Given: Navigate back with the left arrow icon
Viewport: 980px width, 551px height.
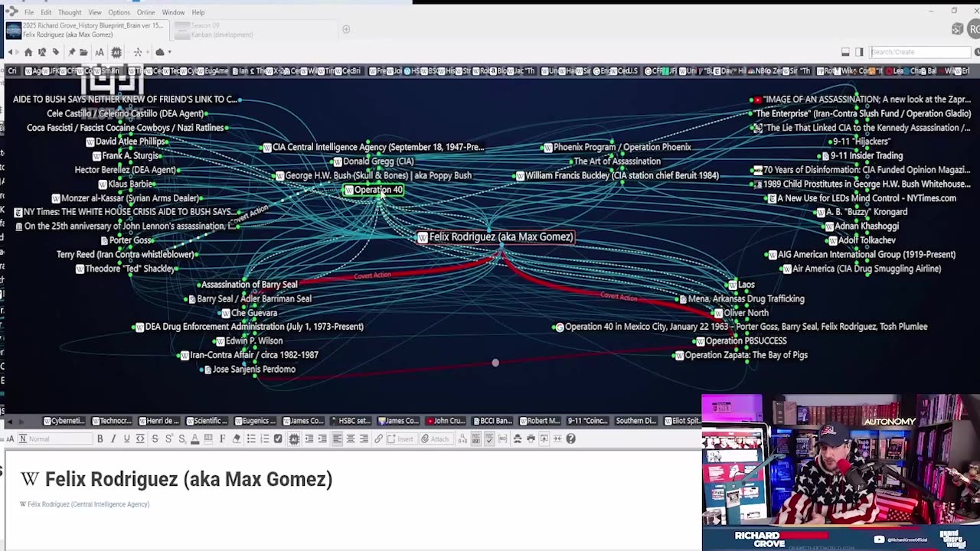Looking at the screenshot, I should point(10,52).
